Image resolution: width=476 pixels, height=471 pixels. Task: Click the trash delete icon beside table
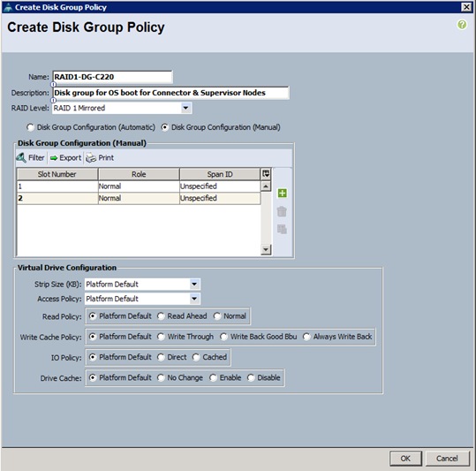click(282, 211)
